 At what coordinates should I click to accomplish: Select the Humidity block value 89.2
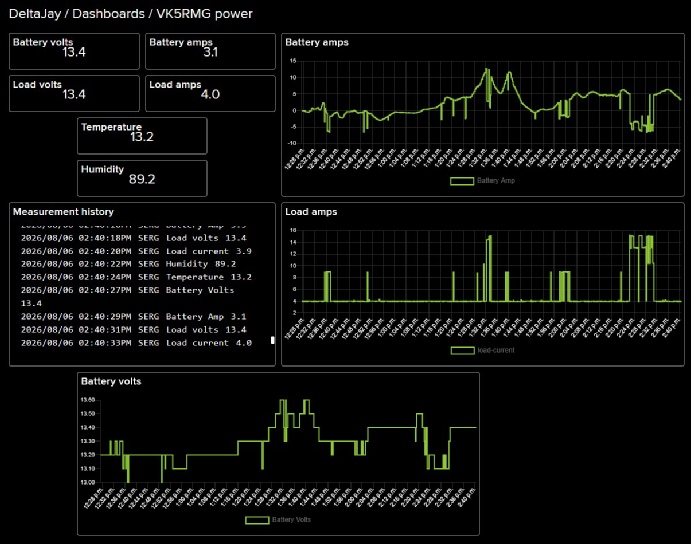[142, 179]
